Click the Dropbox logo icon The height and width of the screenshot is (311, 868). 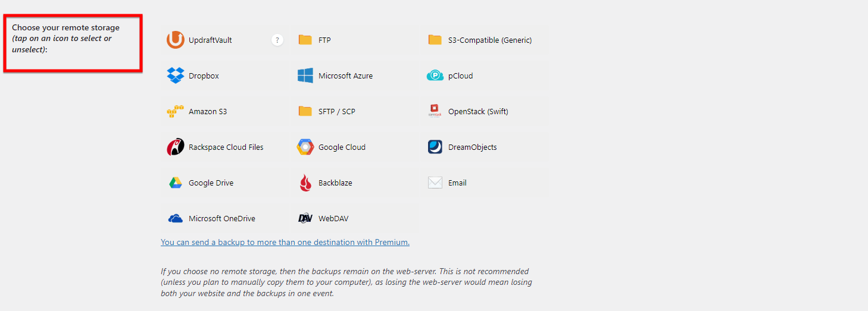coord(176,76)
